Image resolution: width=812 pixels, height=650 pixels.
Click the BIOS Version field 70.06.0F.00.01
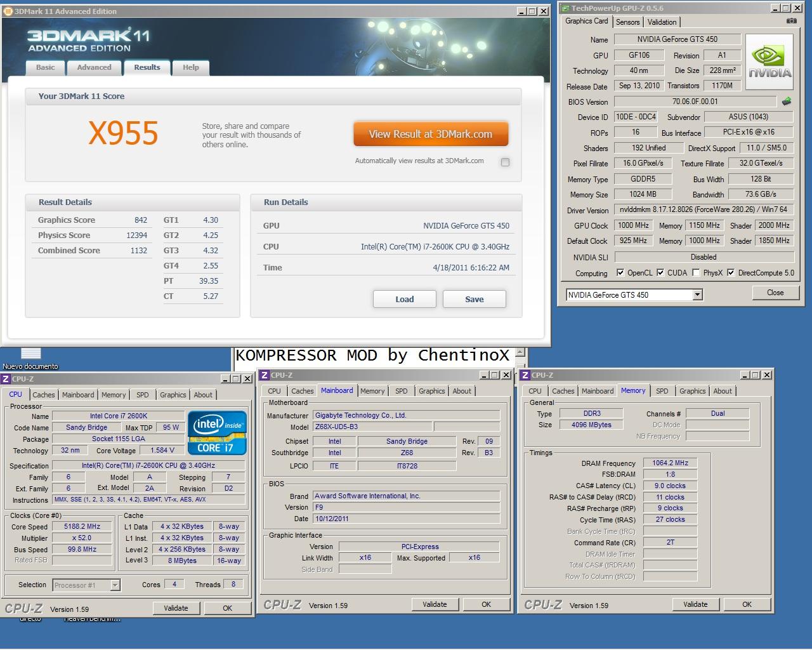click(x=695, y=102)
